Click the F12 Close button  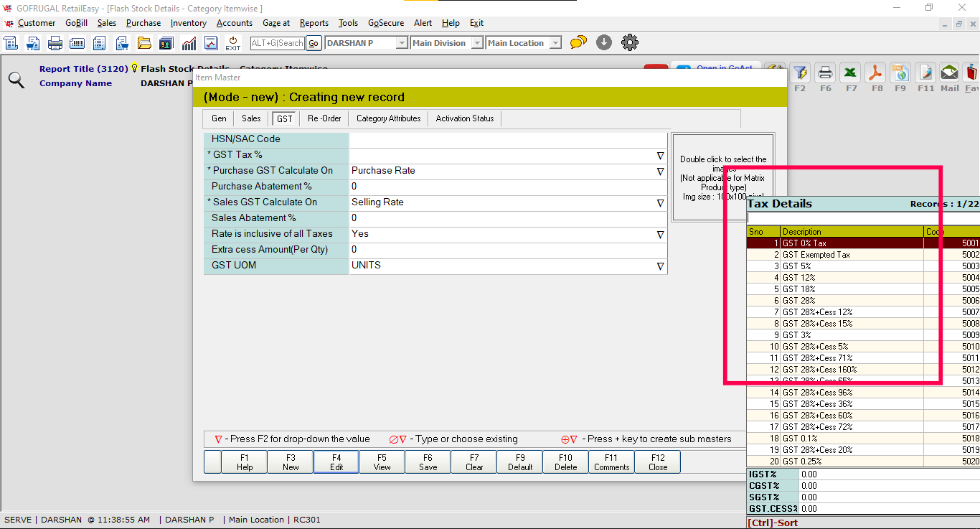coord(657,462)
